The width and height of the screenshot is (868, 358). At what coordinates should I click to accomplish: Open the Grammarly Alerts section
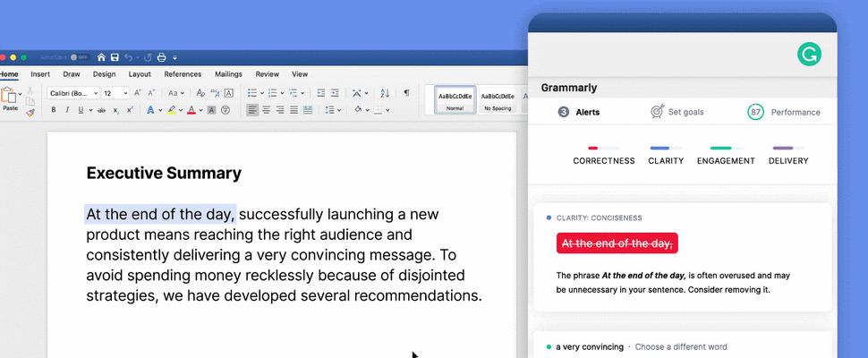click(x=578, y=112)
